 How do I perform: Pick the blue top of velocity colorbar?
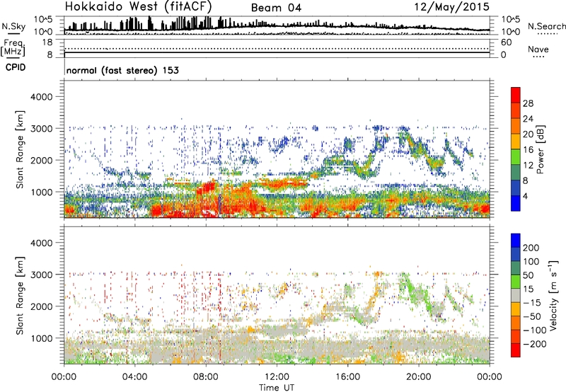coord(516,241)
